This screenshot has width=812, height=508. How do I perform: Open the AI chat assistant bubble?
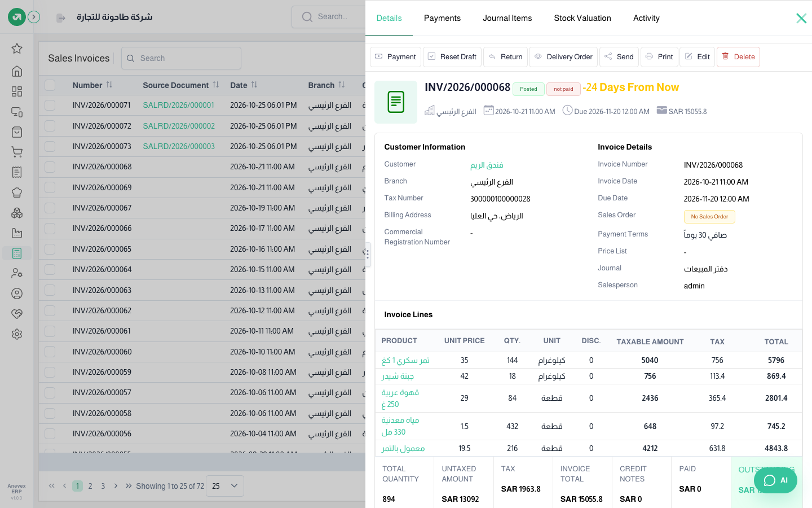pyautogui.click(x=775, y=480)
